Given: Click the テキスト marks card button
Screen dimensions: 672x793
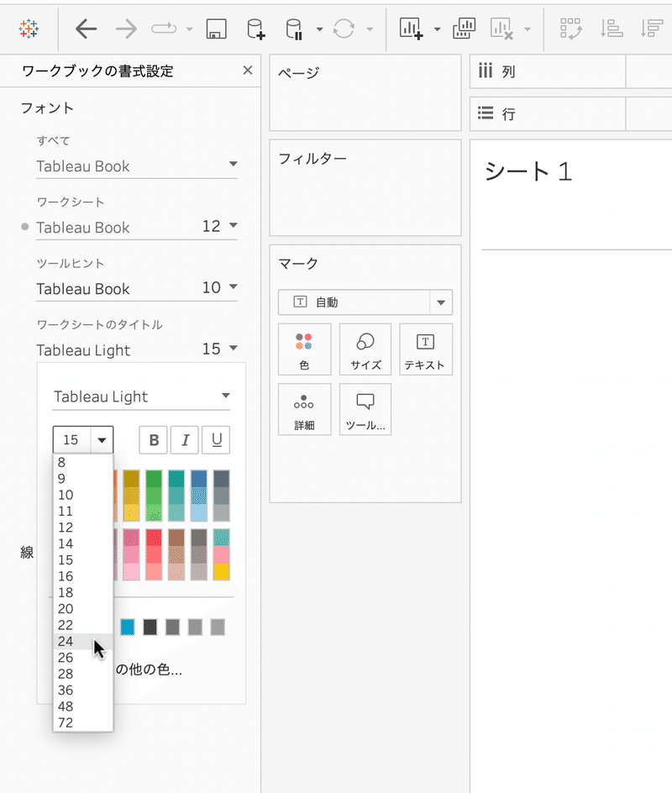Looking at the screenshot, I should [426, 349].
